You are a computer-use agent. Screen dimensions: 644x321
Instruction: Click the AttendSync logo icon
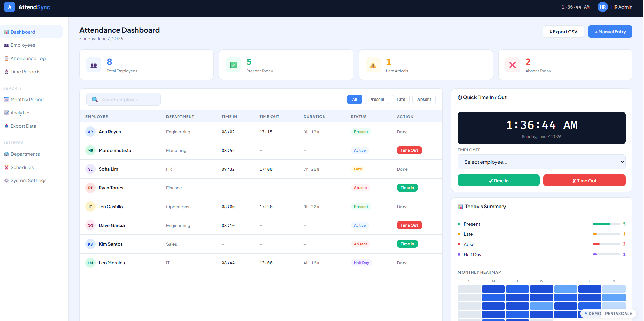pos(10,7)
